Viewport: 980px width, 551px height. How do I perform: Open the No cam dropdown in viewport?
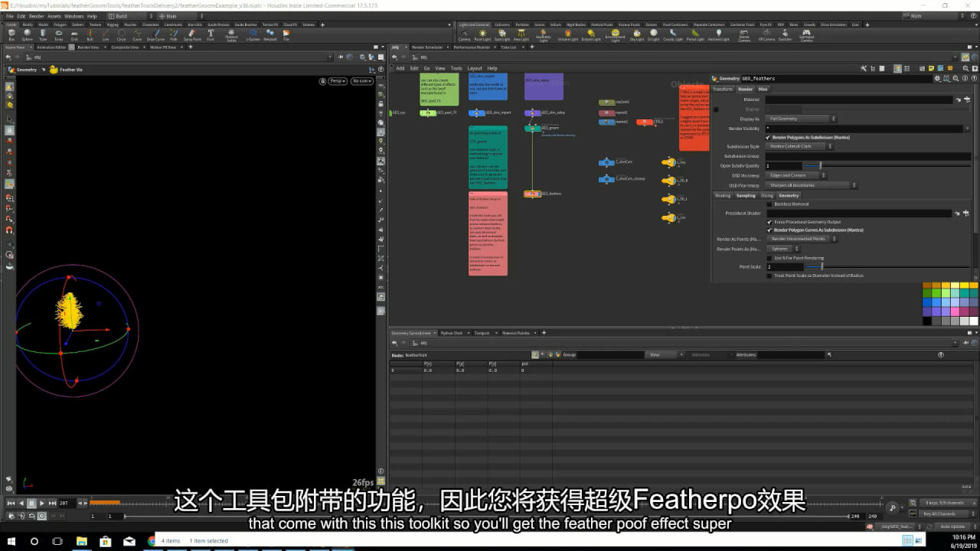coord(361,81)
